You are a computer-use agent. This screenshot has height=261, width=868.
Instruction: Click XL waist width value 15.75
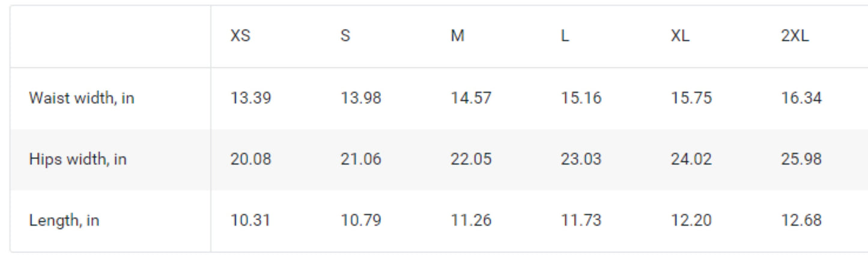tap(691, 98)
